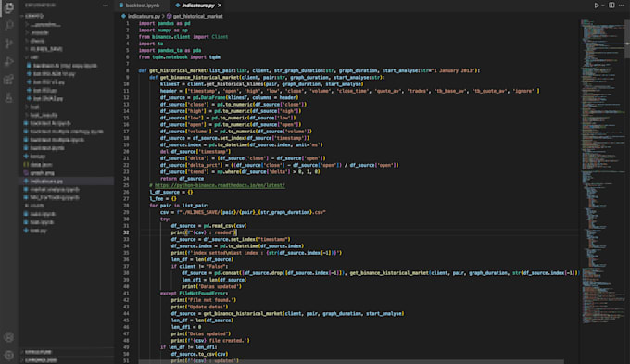This screenshot has height=364, width=630.
Task: Open the Search view in activity bar
Action: pos(8,26)
